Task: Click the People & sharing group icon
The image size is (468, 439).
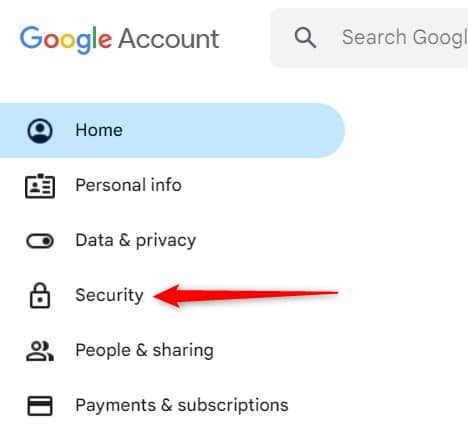Action: [40, 351]
